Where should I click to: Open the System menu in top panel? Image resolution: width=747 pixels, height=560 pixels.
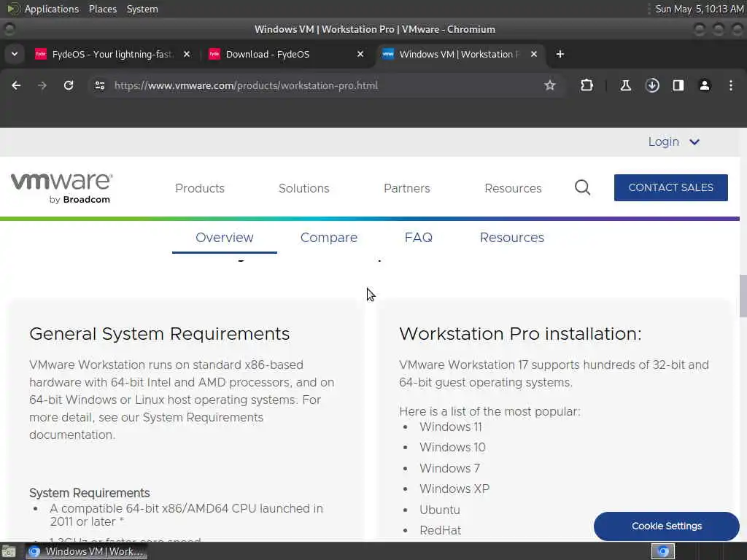142,9
